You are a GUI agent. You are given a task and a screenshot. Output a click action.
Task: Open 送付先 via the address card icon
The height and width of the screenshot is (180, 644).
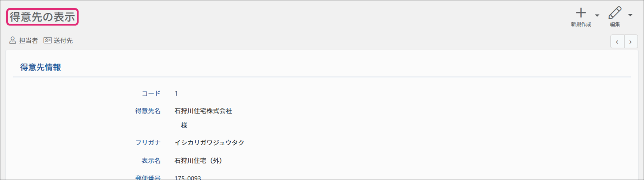48,41
